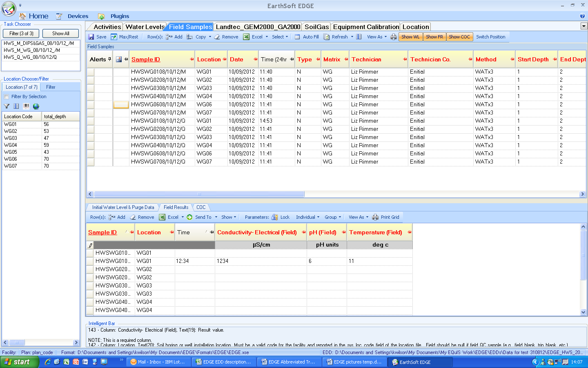Toggle pin on pH (Field) column header
The width and height of the screenshot is (588, 368).
click(344, 232)
